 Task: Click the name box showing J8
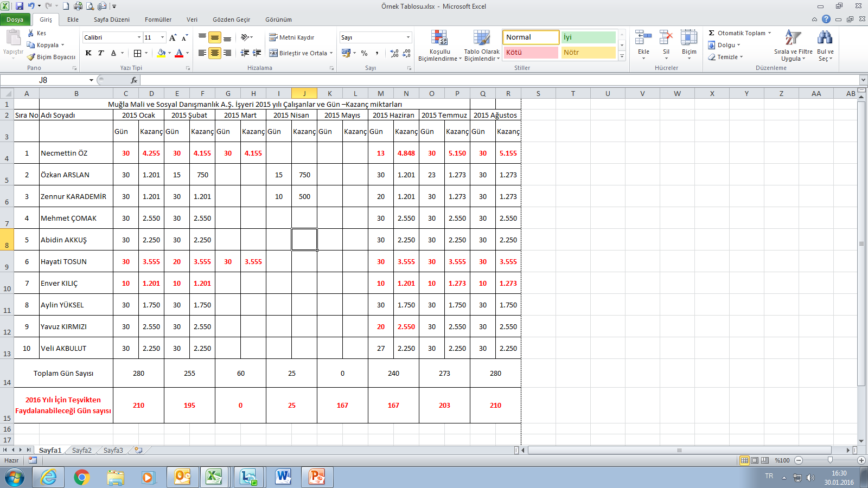click(x=43, y=80)
